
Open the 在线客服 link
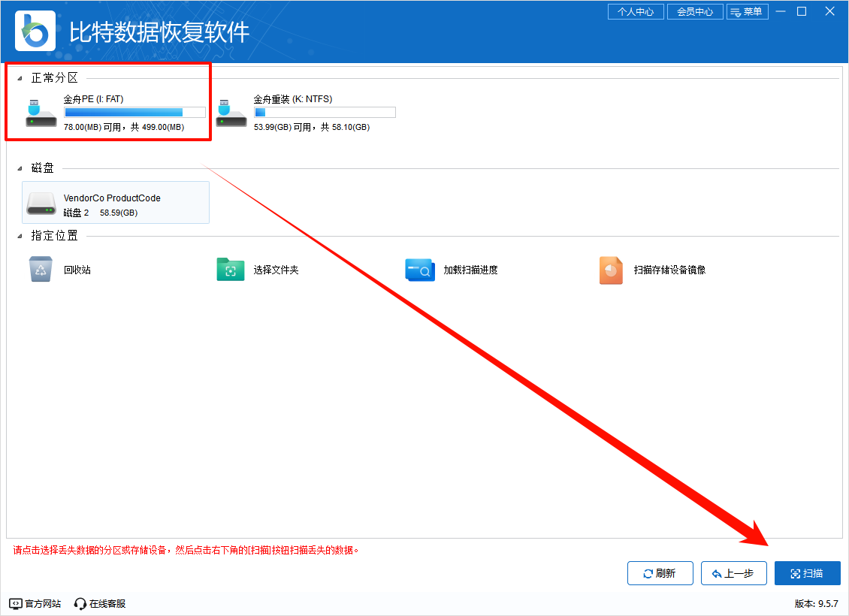(x=107, y=603)
